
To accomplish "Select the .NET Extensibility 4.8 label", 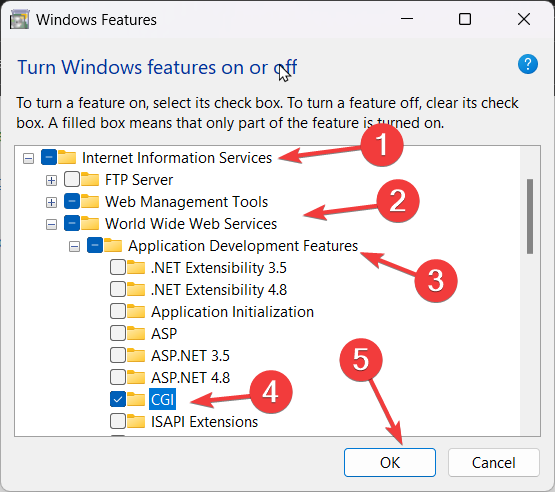I will tap(219, 290).
